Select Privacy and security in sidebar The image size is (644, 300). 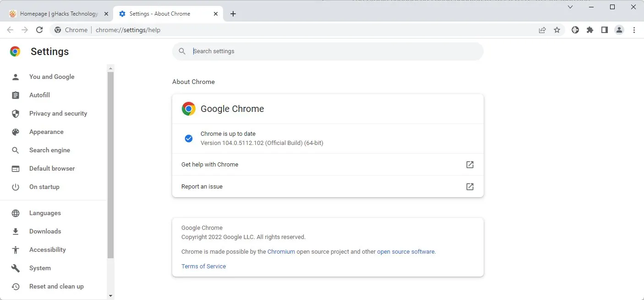pyautogui.click(x=58, y=113)
